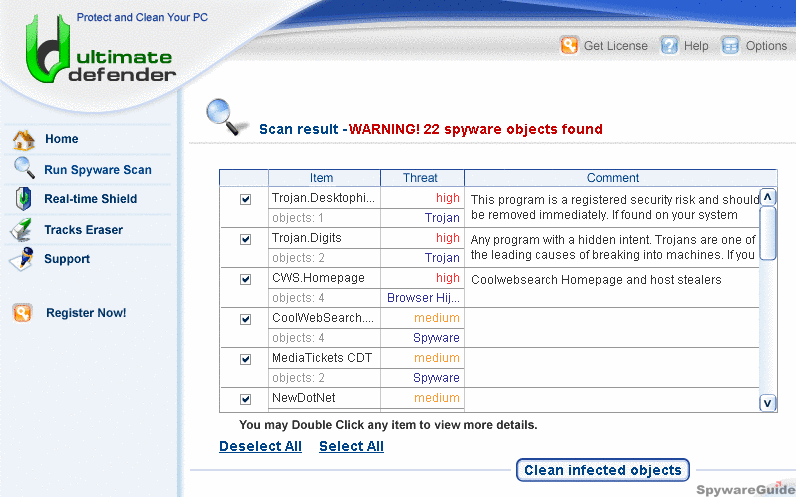Uncheck the MediaTickets CDT checkbox

[x=245, y=359]
